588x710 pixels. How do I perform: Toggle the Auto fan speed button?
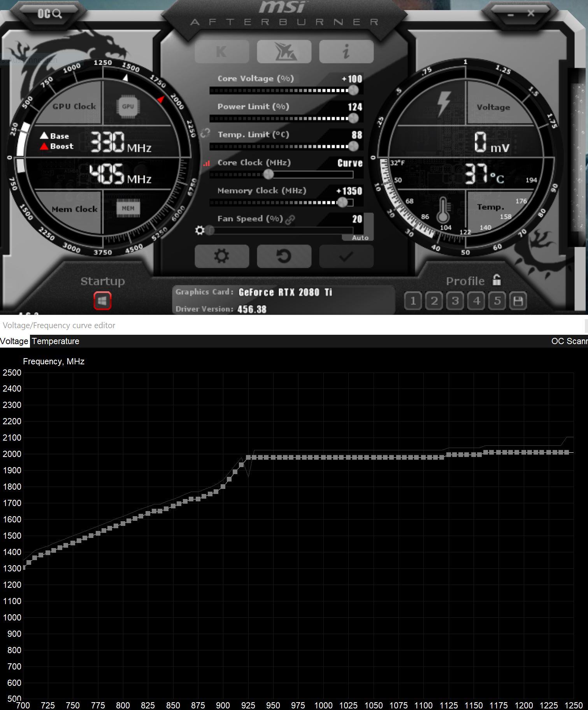click(x=360, y=237)
